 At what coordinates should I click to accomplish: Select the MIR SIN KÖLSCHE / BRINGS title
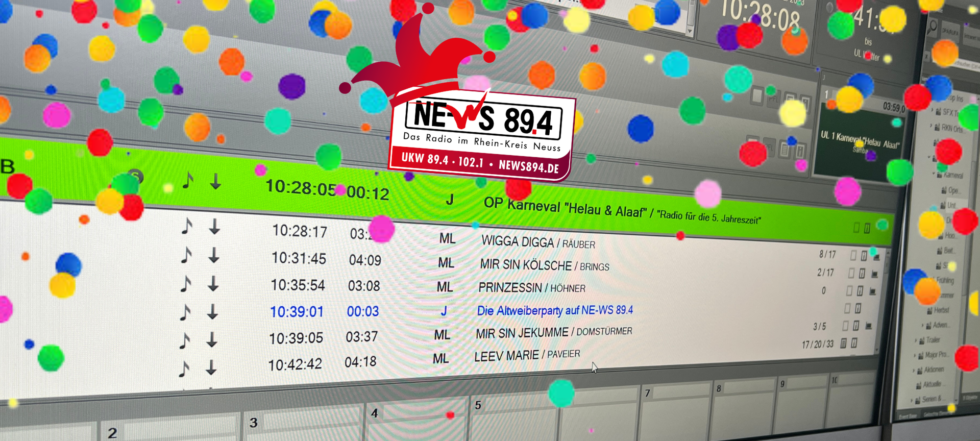pyautogui.click(x=545, y=265)
